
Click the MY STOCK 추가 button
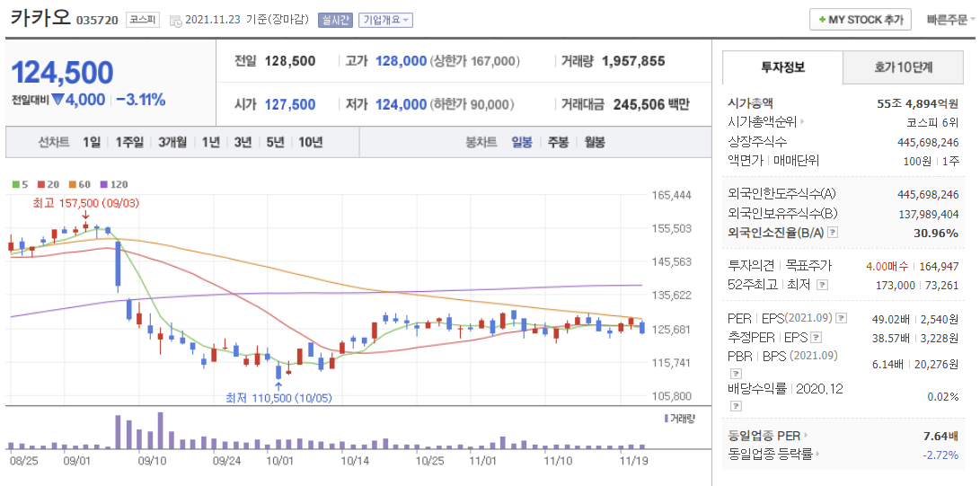(860, 20)
